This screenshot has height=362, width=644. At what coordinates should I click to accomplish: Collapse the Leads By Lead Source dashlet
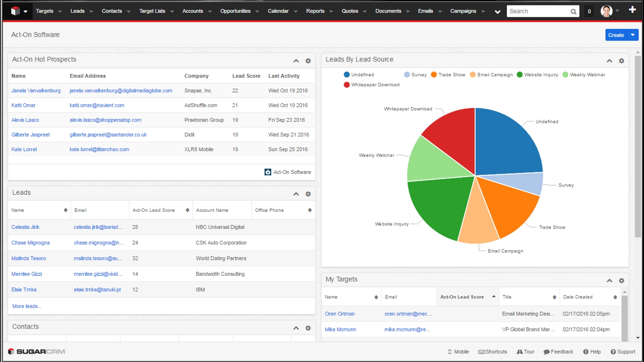pos(609,61)
